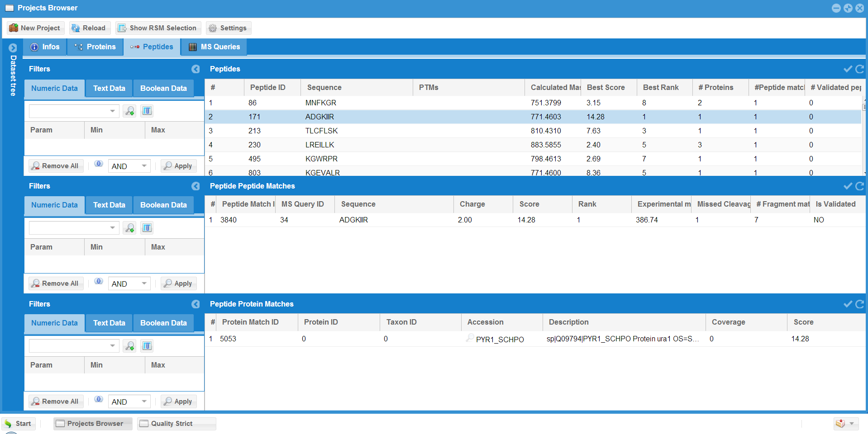Collapse the Peptide Peptide Matches Filters panel
Screen dimensions: 868x434
coord(196,186)
